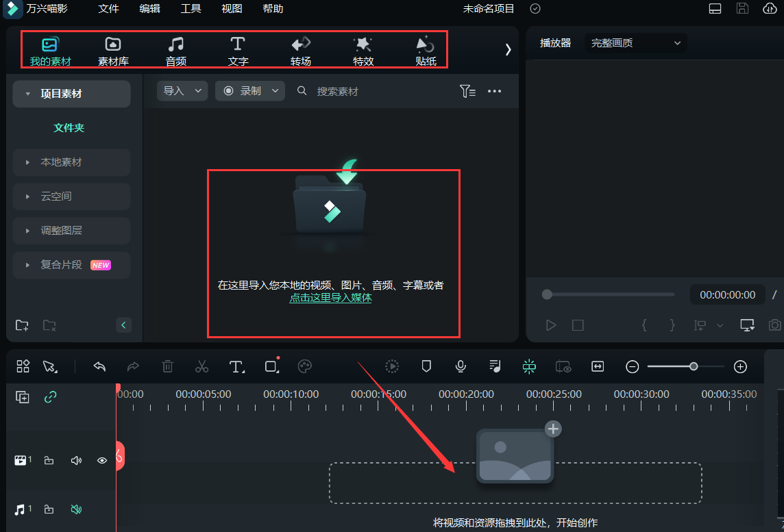
Task: Click the new folder icon in project media panel
Action: [21, 325]
